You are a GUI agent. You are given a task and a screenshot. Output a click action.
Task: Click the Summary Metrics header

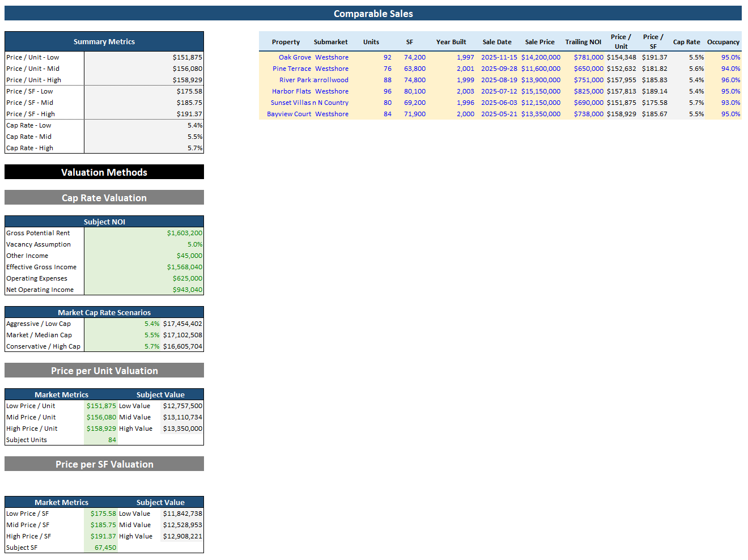click(104, 41)
